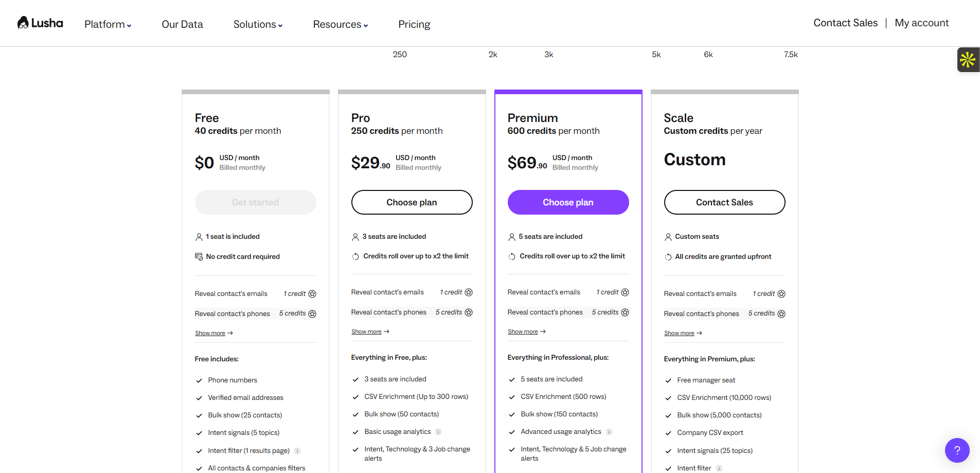Open the purple help question mark button
Image resolution: width=980 pixels, height=473 pixels.
coord(957,450)
